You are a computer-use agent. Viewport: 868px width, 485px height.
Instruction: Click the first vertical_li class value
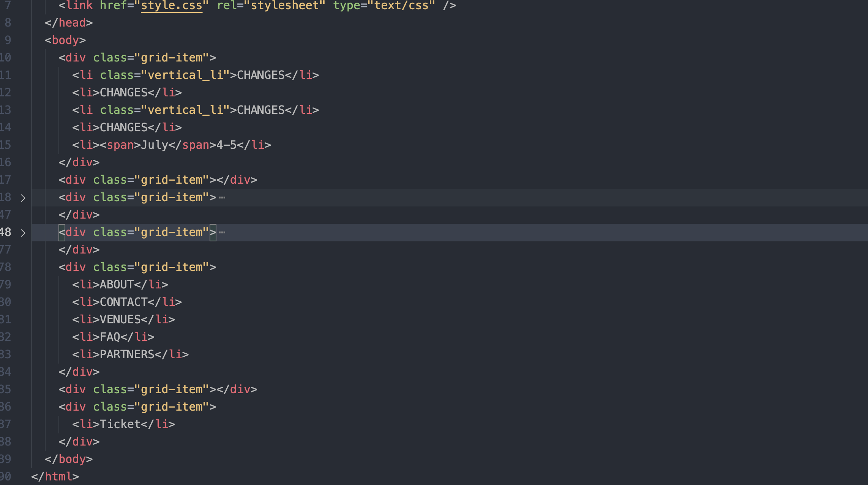[x=185, y=75]
